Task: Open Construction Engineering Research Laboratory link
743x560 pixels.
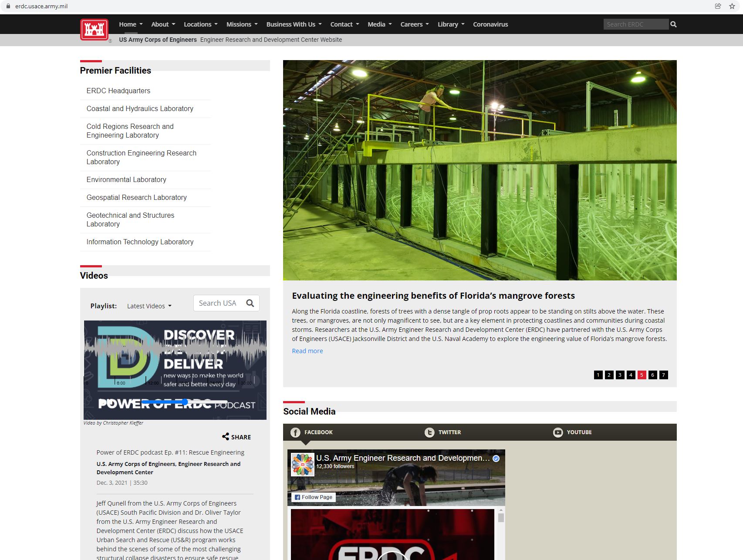Action: point(142,157)
